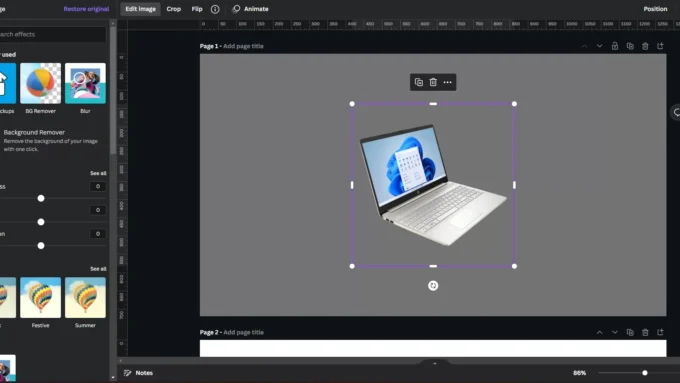Click the scroll up arrow of effects panel

(x=113, y=23)
